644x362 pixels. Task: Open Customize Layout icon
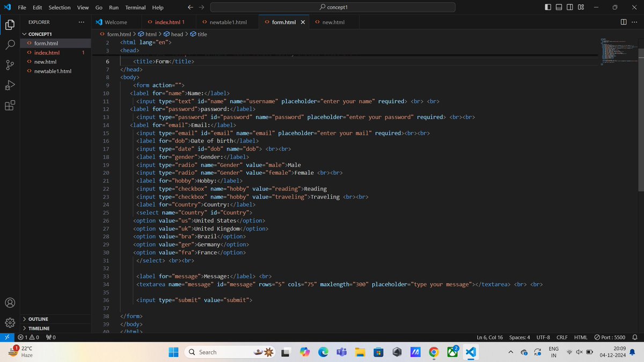[581, 8]
